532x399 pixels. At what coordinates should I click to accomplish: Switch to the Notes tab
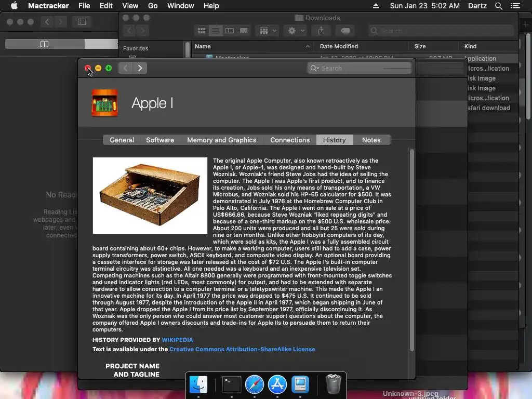tap(371, 140)
